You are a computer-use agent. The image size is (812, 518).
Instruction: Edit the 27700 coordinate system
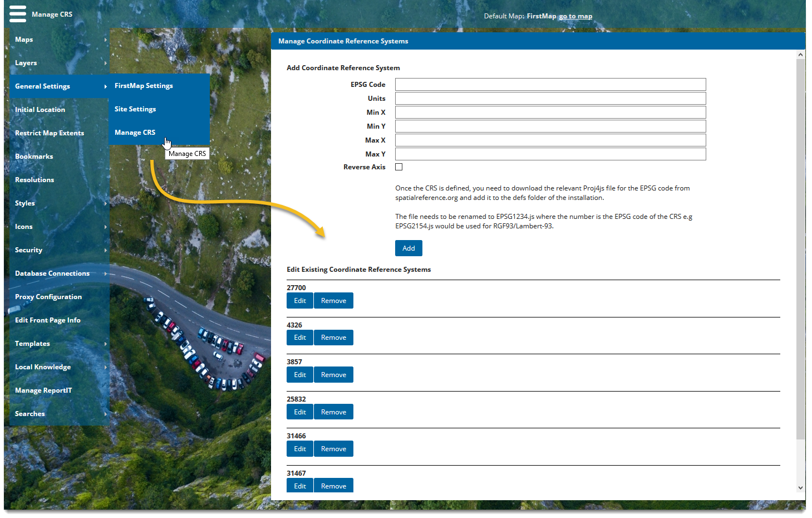click(300, 301)
